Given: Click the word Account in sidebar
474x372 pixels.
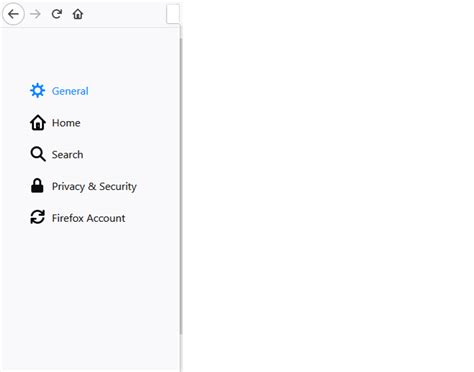Looking at the screenshot, I should pyautogui.click(x=106, y=218).
